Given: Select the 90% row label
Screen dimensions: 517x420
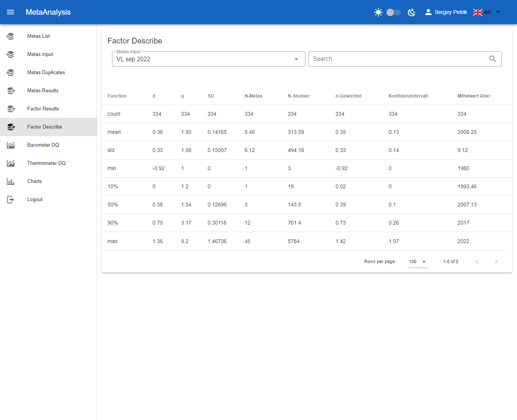Looking at the screenshot, I should (113, 223).
